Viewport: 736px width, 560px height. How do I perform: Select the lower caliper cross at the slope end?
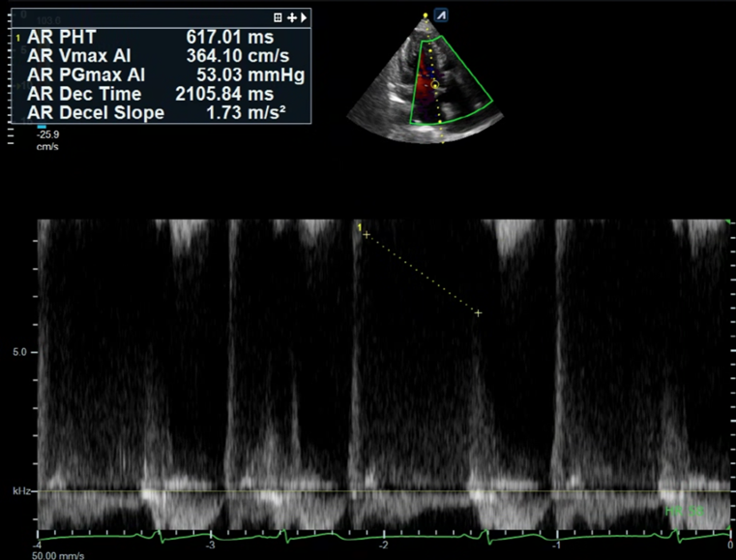(478, 312)
